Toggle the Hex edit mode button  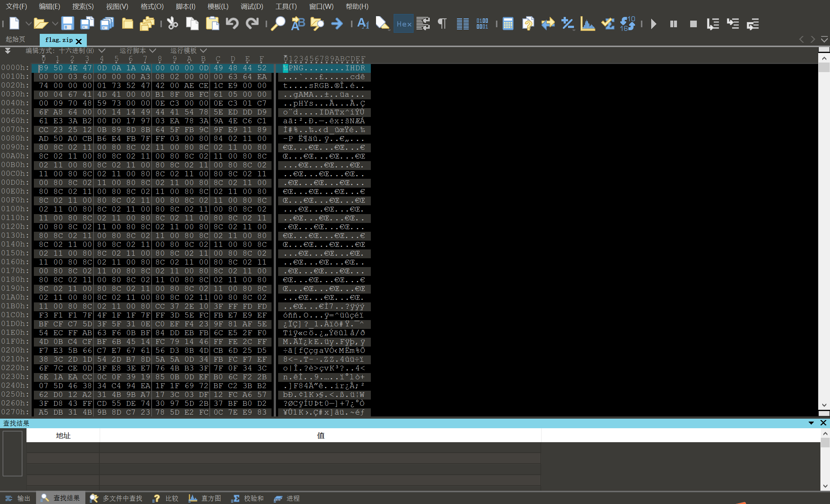click(404, 24)
